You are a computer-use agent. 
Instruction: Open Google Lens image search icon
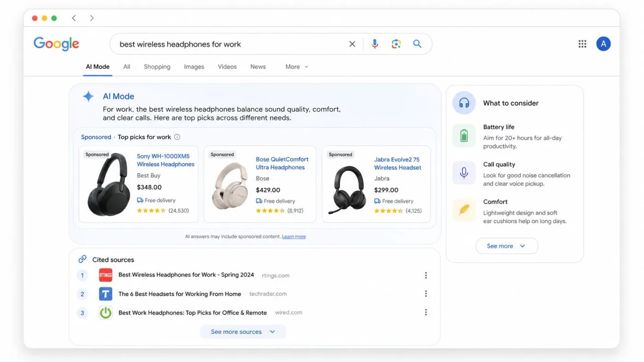click(x=396, y=44)
